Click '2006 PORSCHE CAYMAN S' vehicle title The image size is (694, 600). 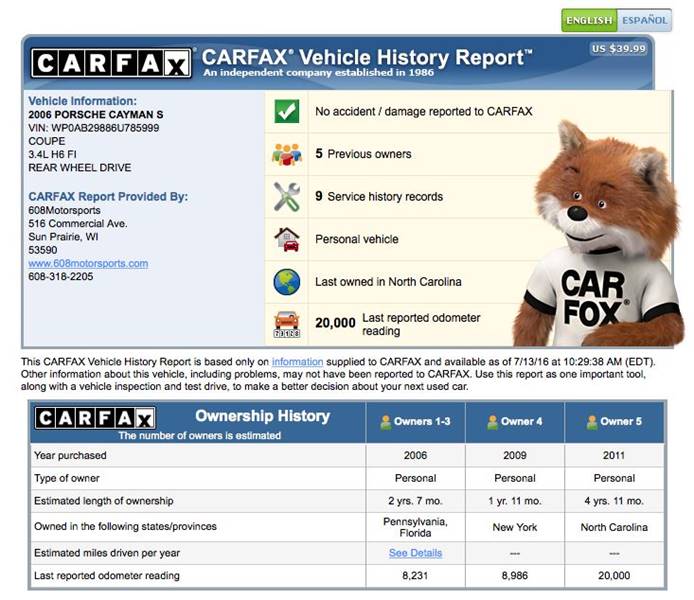[96, 115]
